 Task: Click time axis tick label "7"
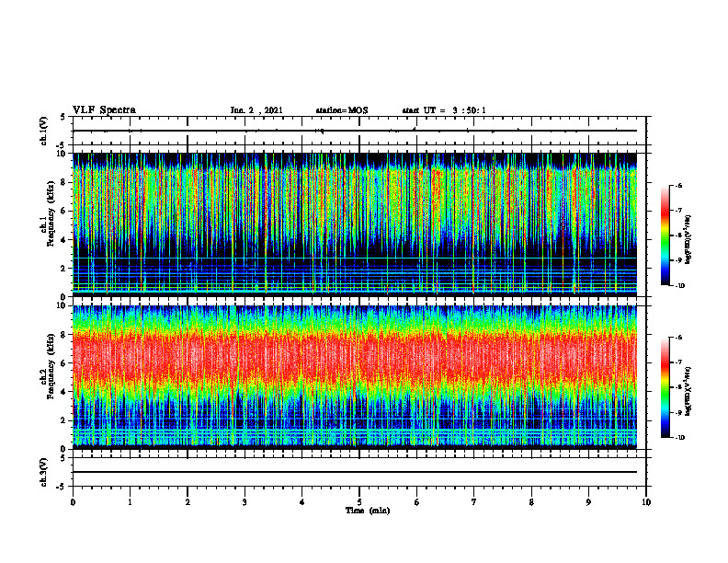point(474,502)
